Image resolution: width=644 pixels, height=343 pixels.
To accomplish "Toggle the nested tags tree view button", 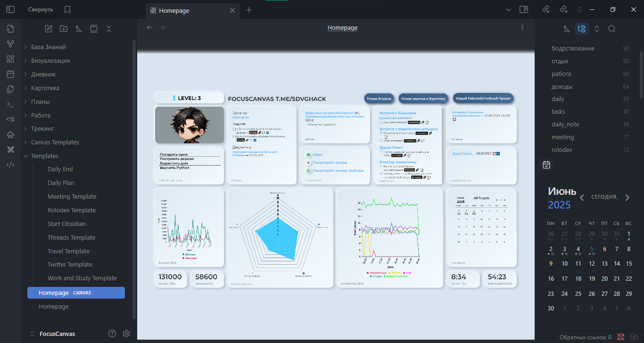I will 581,29.
